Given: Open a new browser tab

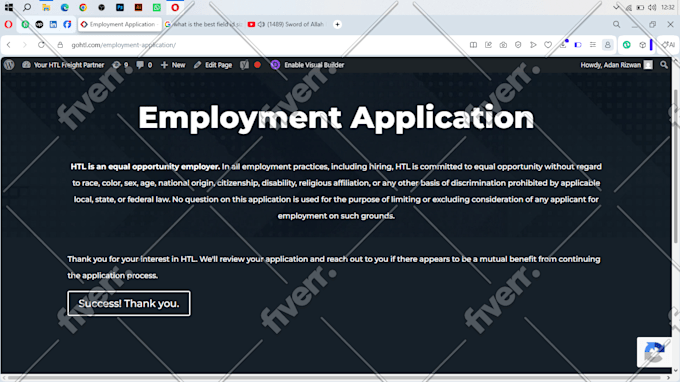Looking at the screenshot, I should coord(337,24).
